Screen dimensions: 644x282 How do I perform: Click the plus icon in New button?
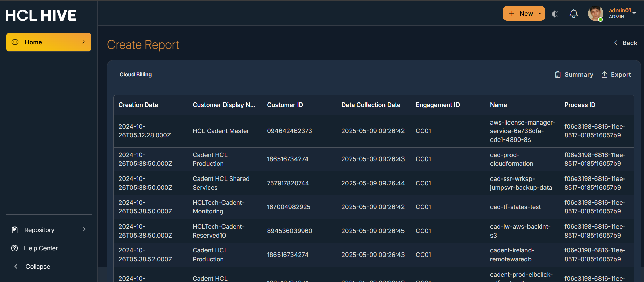(x=512, y=14)
